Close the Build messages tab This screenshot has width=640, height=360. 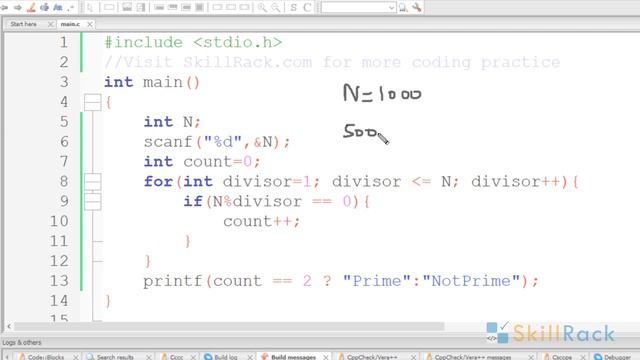coord(326,357)
